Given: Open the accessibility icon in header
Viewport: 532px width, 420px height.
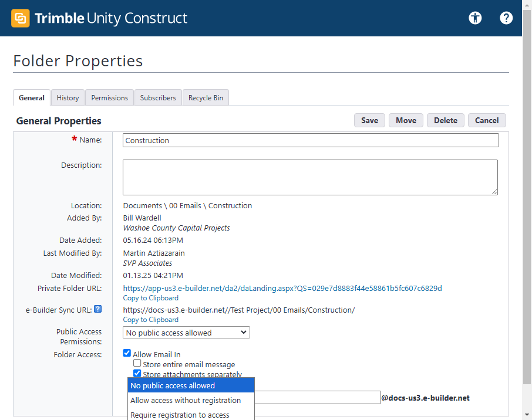Looking at the screenshot, I should 475,18.
